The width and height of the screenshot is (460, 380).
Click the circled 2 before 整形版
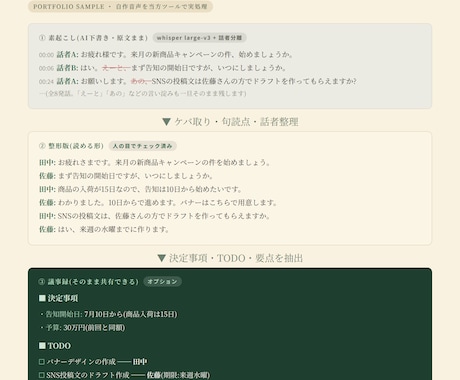tap(42, 146)
